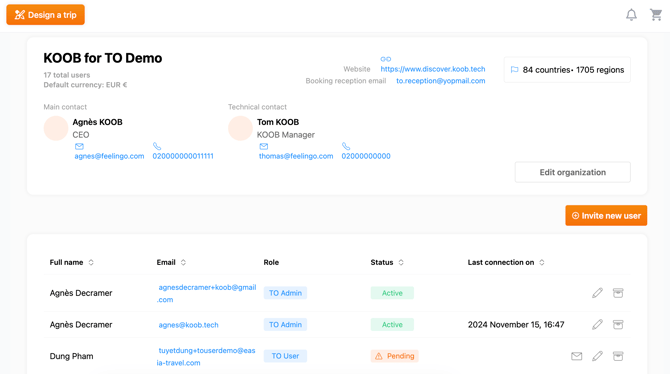Click phone icon above 020000000011111
The image size is (670, 374).
pyautogui.click(x=157, y=146)
